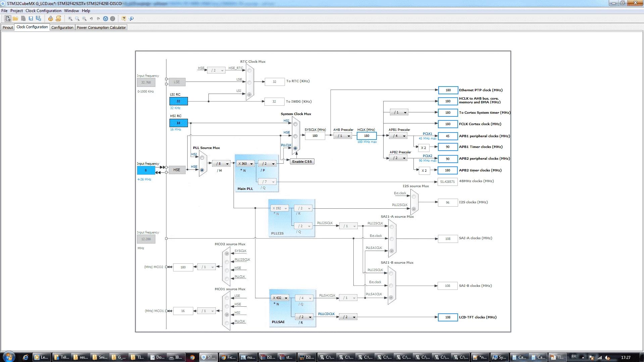644x362 pixels.
Task: Generate the report using the scroll icon
Action: point(58,19)
